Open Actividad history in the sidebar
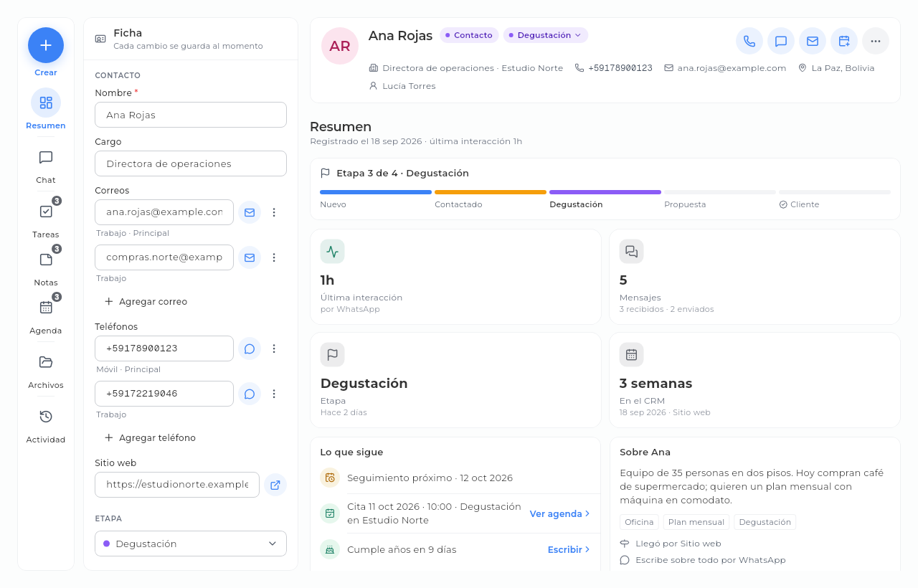Screen dimensions: 918x588 point(46,426)
